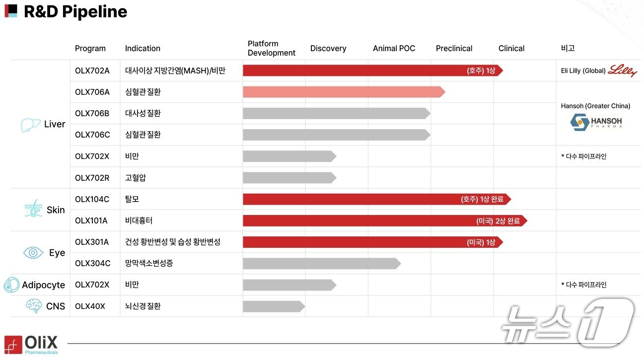Click the Hansoh (Greater China) text
Image resolution: width=644 pixels, height=357 pixels.
pos(595,106)
